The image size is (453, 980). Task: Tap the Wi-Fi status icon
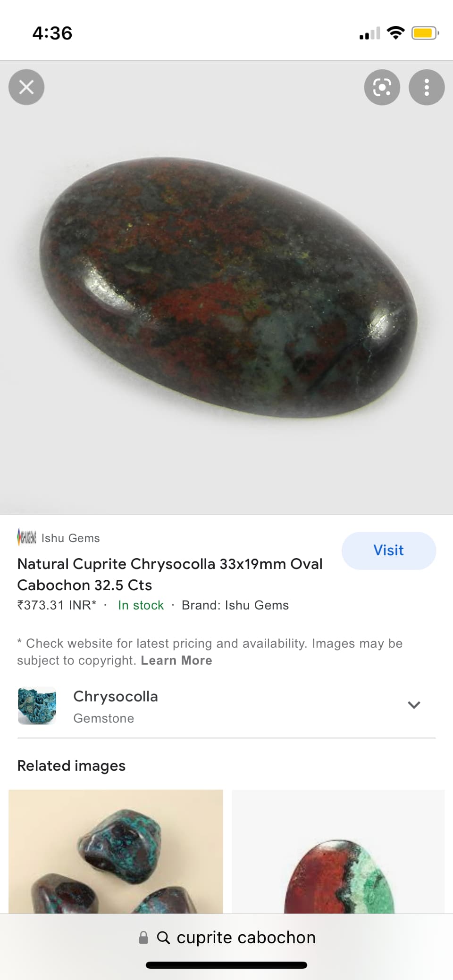coord(395,33)
